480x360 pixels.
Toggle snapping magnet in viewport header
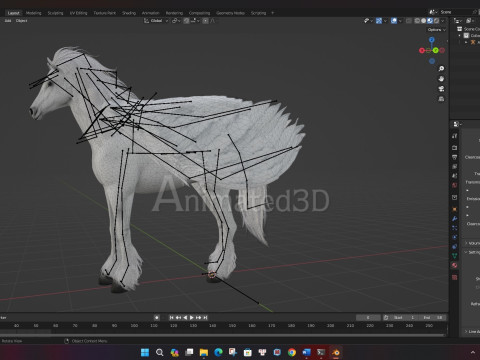186,21
